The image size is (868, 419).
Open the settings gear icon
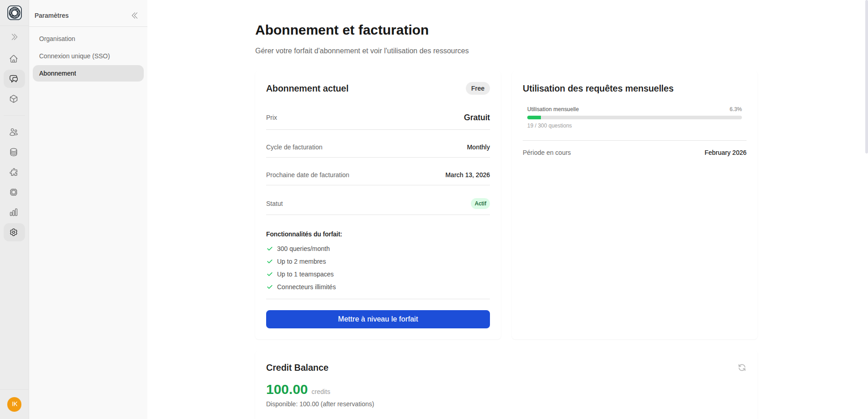click(14, 232)
